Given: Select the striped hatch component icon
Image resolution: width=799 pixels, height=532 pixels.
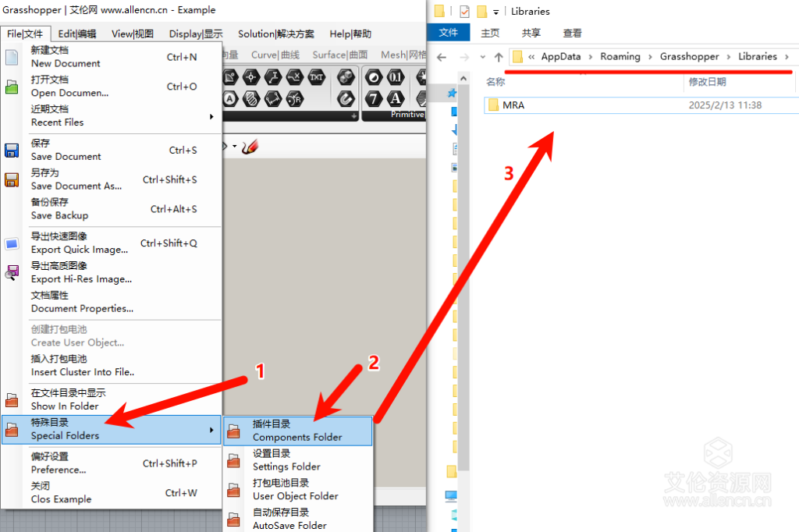Looking at the screenshot, I should tap(250, 98).
